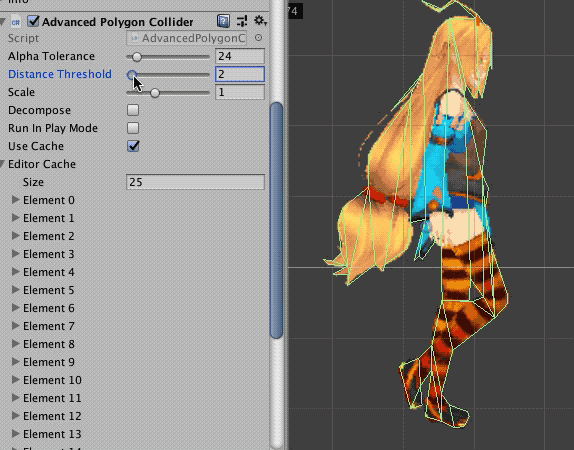Enable Run In Play Mode checkbox
This screenshot has height=450, width=574.
133,128
